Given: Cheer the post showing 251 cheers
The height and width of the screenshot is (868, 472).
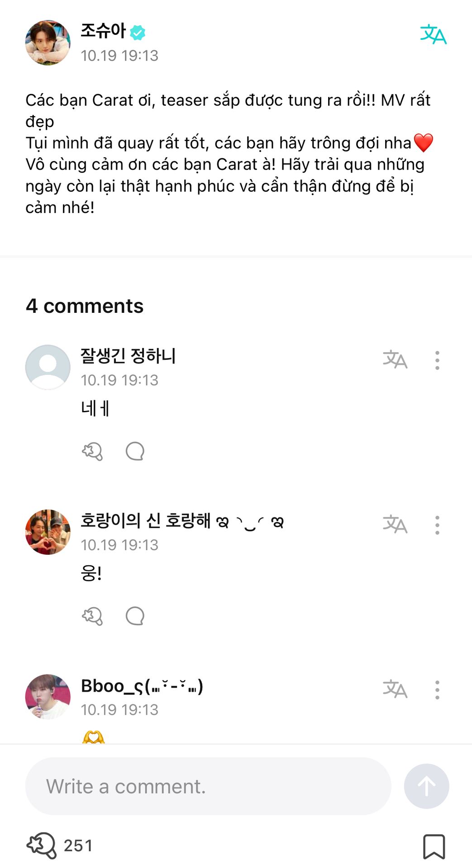Looking at the screenshot, I should point(42,845).
